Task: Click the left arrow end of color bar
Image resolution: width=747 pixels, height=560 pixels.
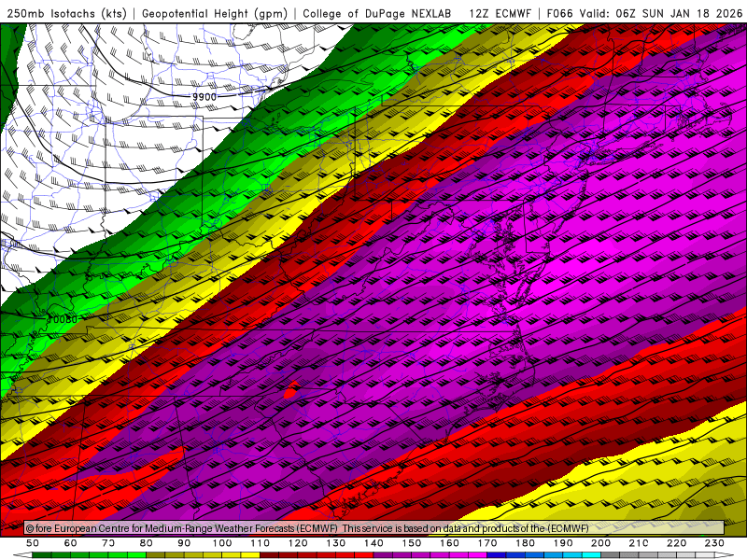Action: [x=22, y=555]
